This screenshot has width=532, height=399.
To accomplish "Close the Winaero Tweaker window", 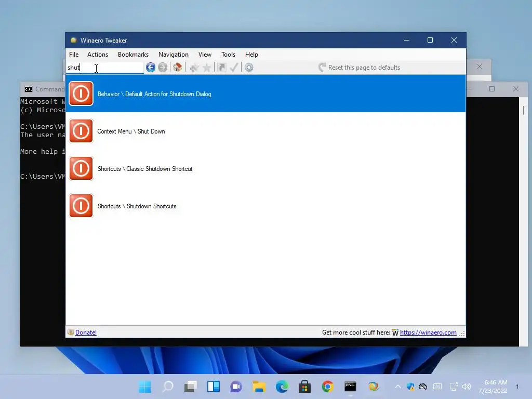I will pos(454,40).
